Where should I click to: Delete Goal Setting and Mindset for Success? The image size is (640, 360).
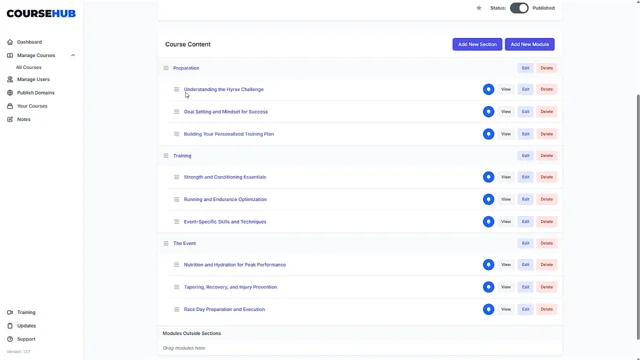pos(547,112)
